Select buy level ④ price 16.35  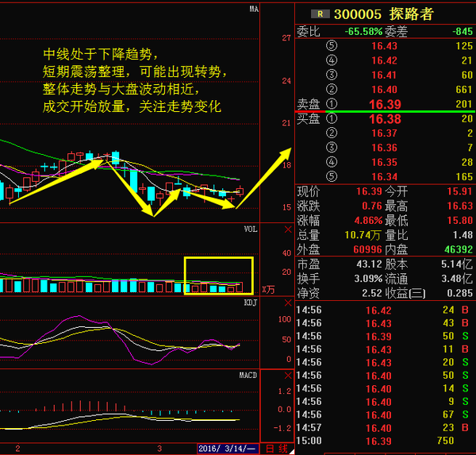point(384,162)
